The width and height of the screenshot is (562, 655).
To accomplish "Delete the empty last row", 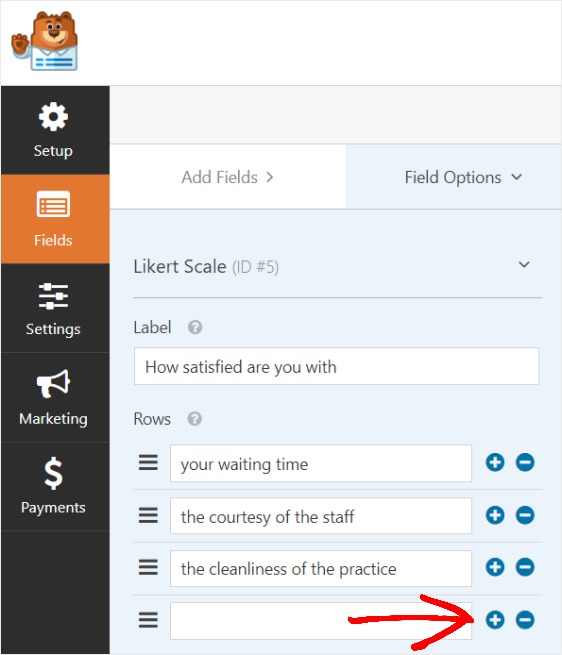I will tap(525, 619).
